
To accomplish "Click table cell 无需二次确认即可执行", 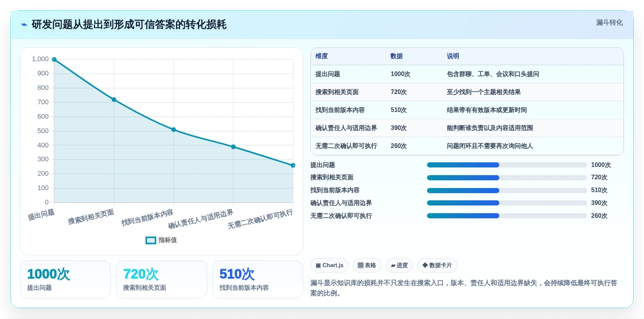I will click(x=346, y=146).
